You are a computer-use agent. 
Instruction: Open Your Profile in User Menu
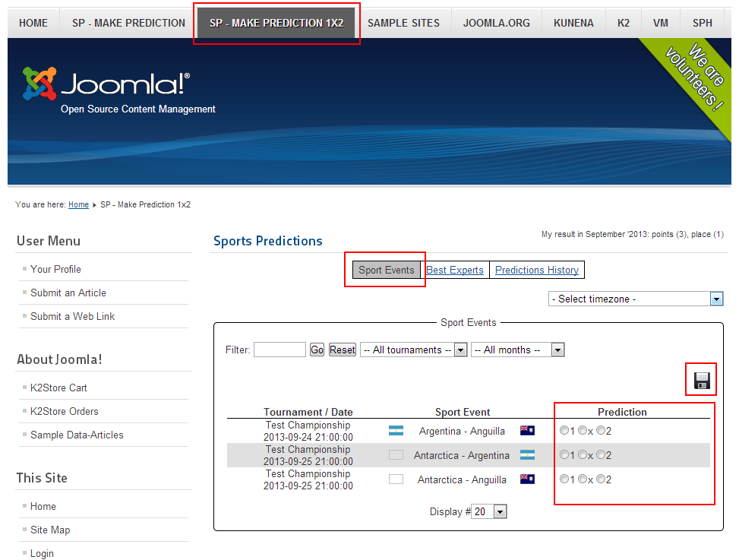click(55, 269)
